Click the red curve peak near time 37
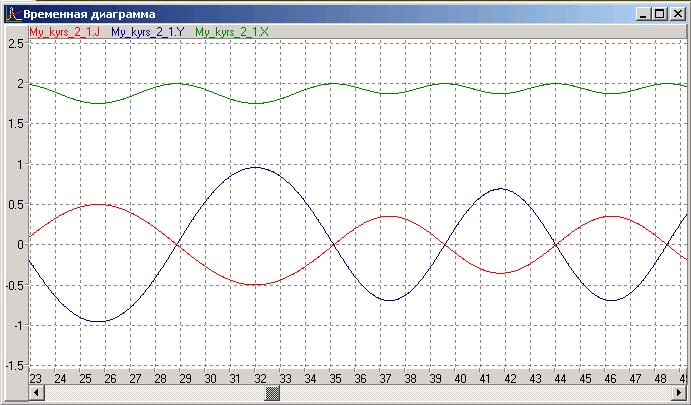This screenshot has width=691, height=405. [390, 216]
